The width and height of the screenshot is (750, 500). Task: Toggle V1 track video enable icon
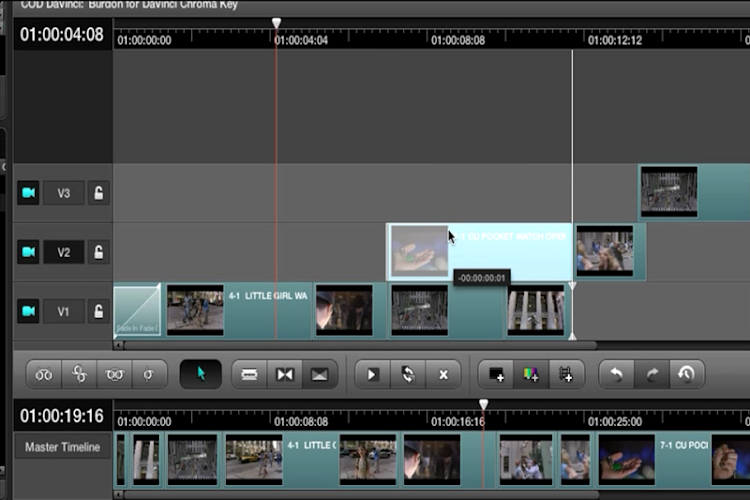[x=28, y=311]
